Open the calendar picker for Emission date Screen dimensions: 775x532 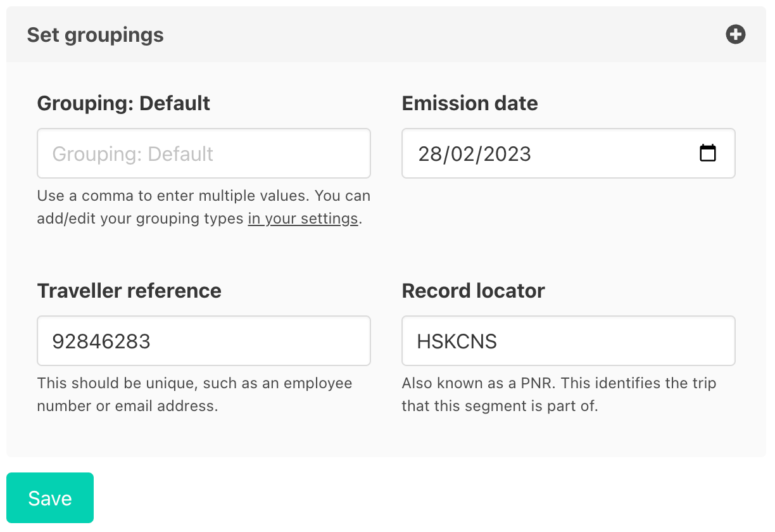click(707, 153)
